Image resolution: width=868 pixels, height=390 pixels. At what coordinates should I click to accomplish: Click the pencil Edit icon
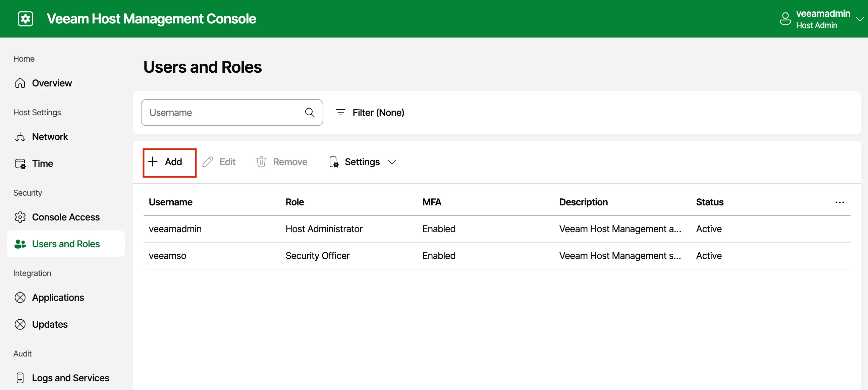(x=208, y=162)
